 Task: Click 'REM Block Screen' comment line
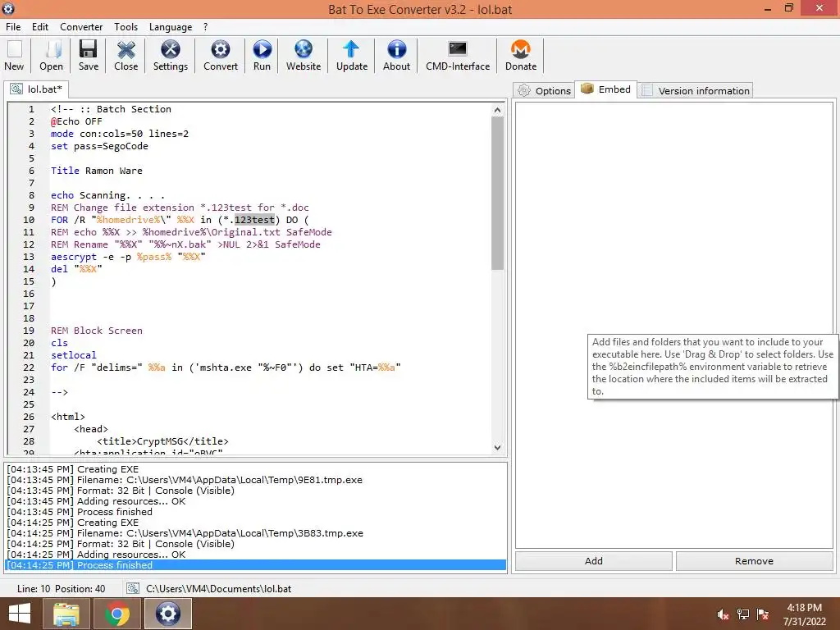(97, 331)
